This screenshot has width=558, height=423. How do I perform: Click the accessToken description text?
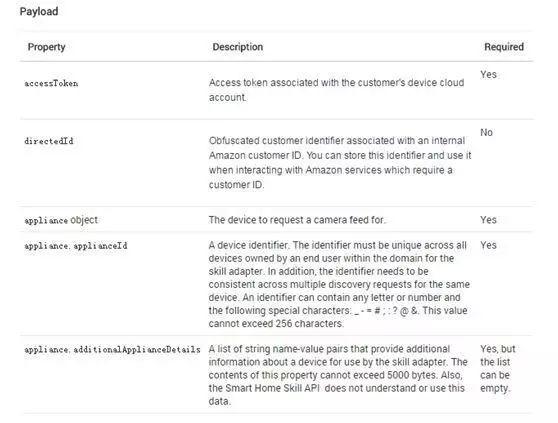[x=337, y=90]
